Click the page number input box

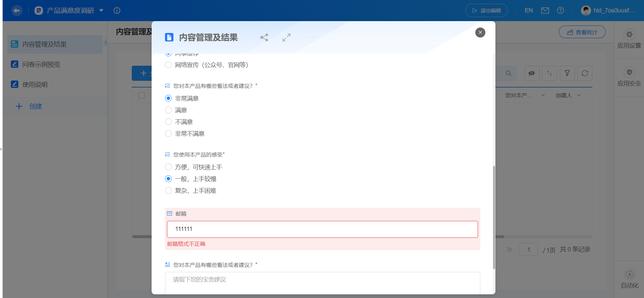click(x=528, y=249)
